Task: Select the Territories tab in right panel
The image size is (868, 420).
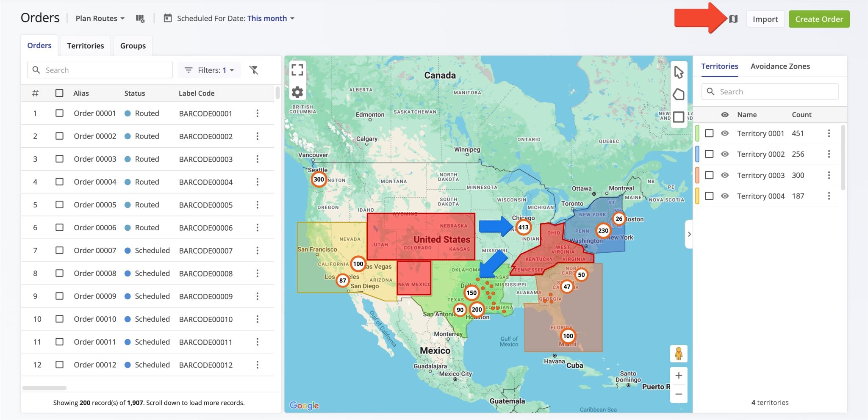Action: click(719, 66)
